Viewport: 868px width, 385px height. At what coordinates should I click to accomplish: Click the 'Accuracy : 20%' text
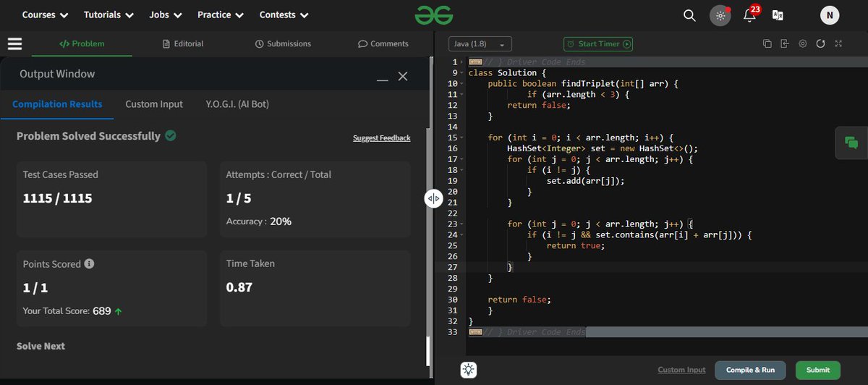point(259,221)
